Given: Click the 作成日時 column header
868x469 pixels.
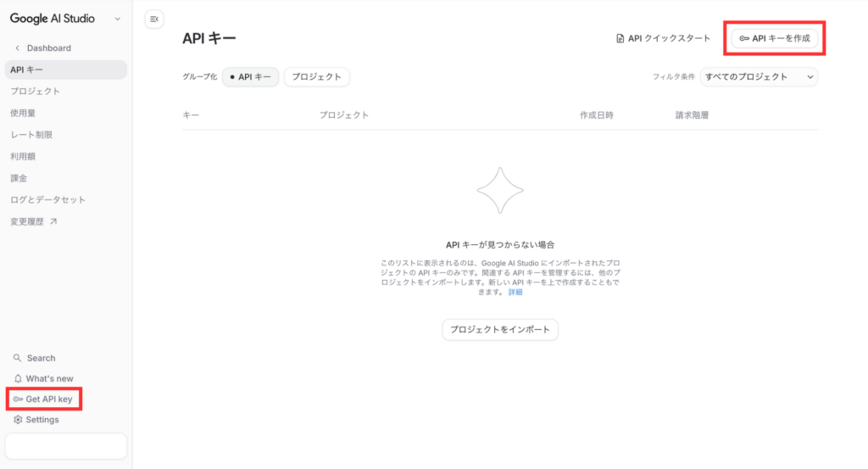Looking at the screenshot, I should coord(597,115).
